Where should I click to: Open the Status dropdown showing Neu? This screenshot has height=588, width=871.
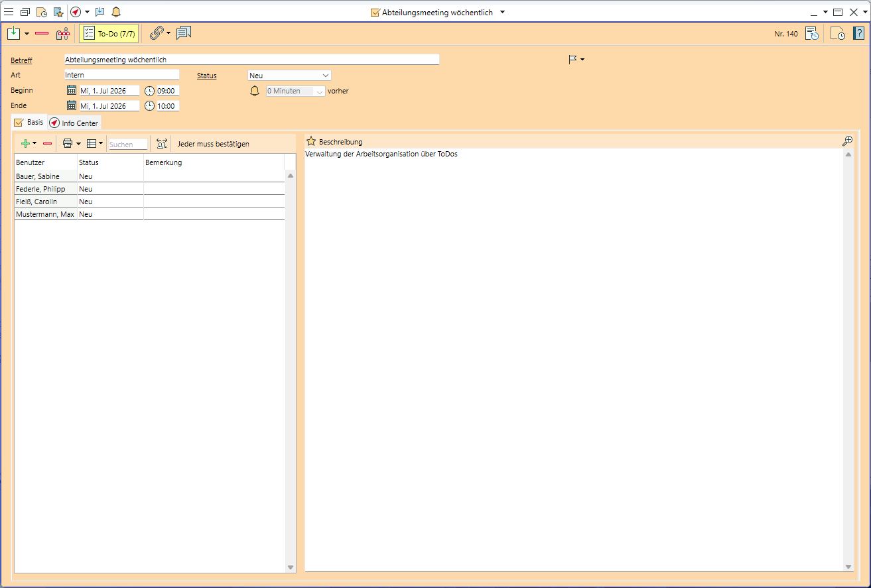click(289, 76)
